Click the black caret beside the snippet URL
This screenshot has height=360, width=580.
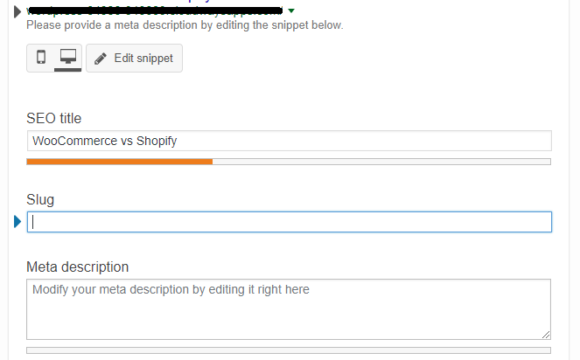[x=17, y=12]
